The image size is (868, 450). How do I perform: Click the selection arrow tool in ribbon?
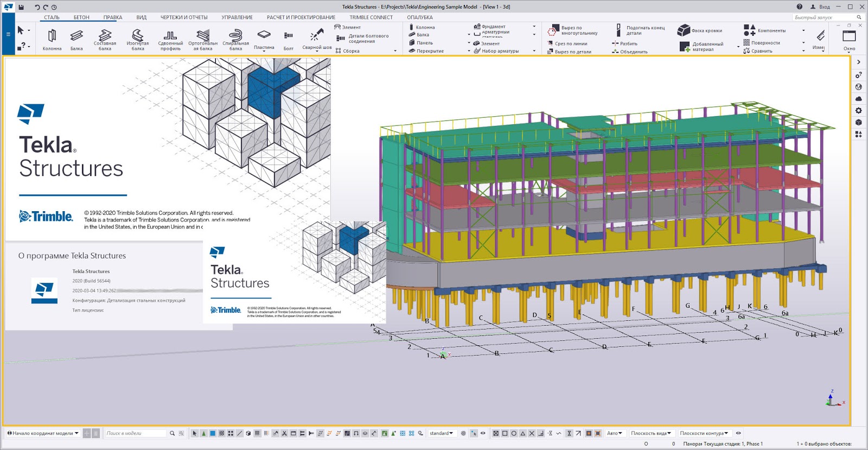point(21,30)
